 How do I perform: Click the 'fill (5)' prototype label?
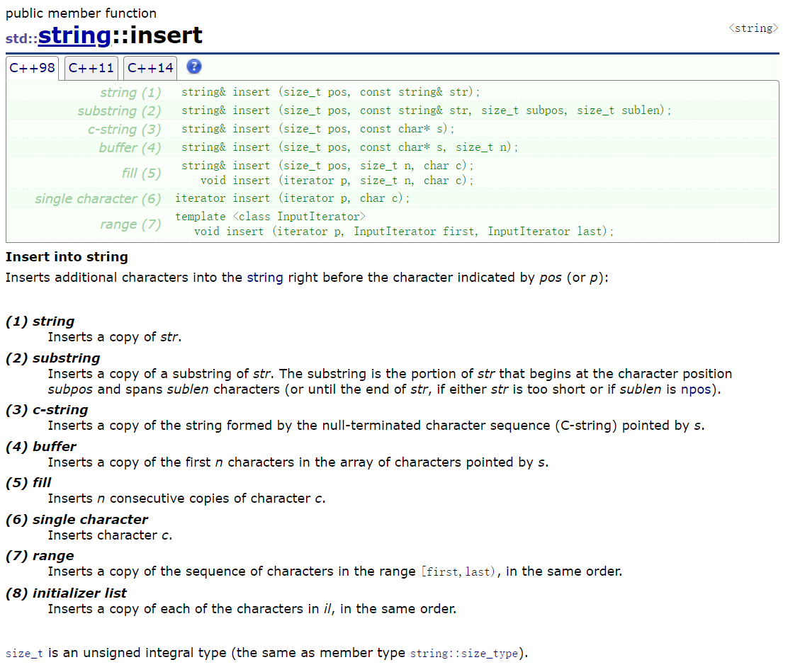pyautogui.click(x=141, y=173)
